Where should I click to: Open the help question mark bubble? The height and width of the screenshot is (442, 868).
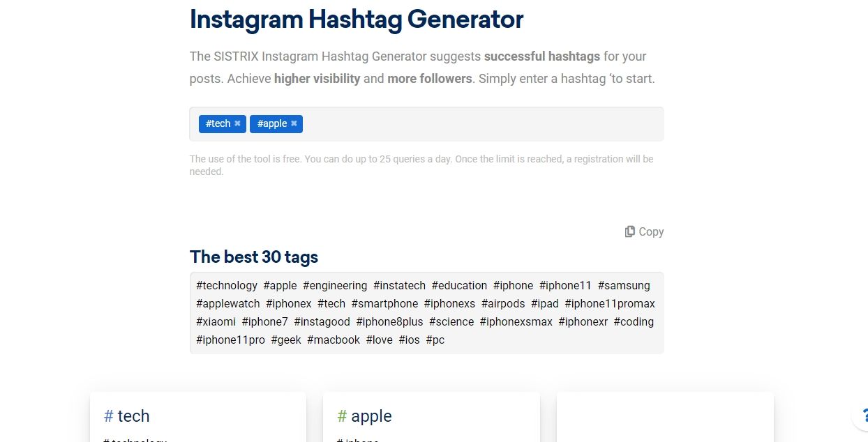click(862, 416)
